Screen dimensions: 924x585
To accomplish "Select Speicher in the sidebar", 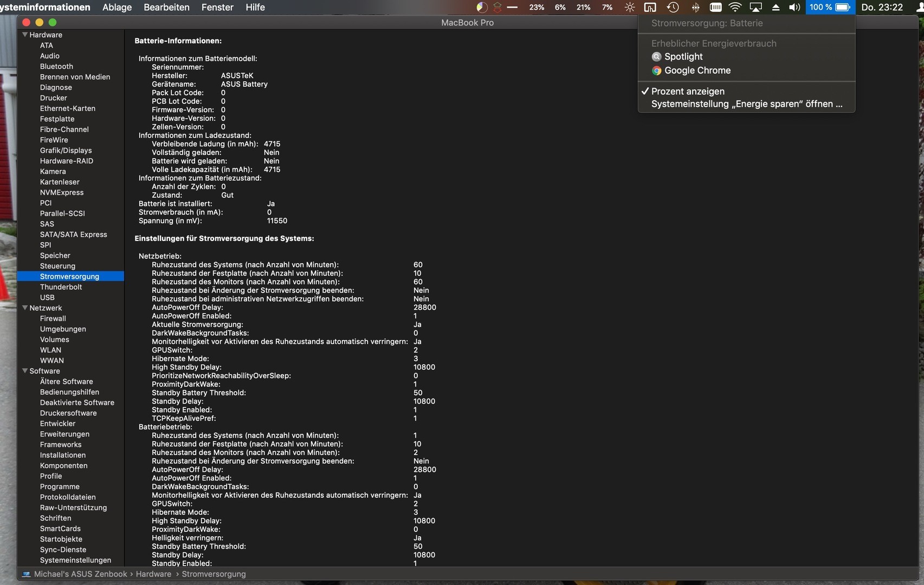I will pos(55,256).
